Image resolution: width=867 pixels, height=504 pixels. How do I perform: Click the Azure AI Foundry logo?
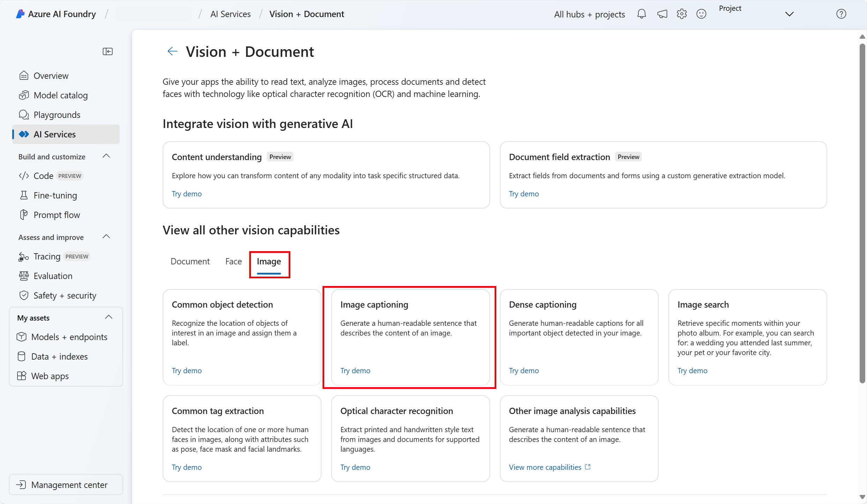click(21, 14)
